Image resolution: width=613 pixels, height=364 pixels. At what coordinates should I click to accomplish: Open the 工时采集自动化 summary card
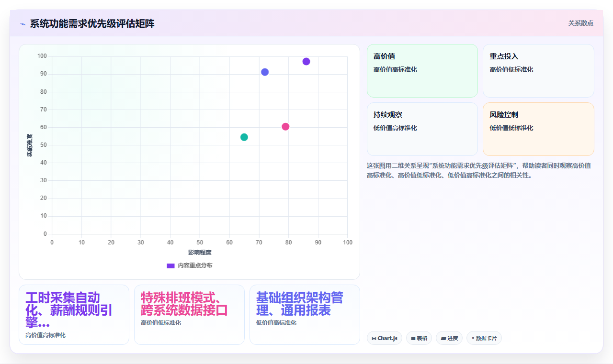(x=74, y=315)
